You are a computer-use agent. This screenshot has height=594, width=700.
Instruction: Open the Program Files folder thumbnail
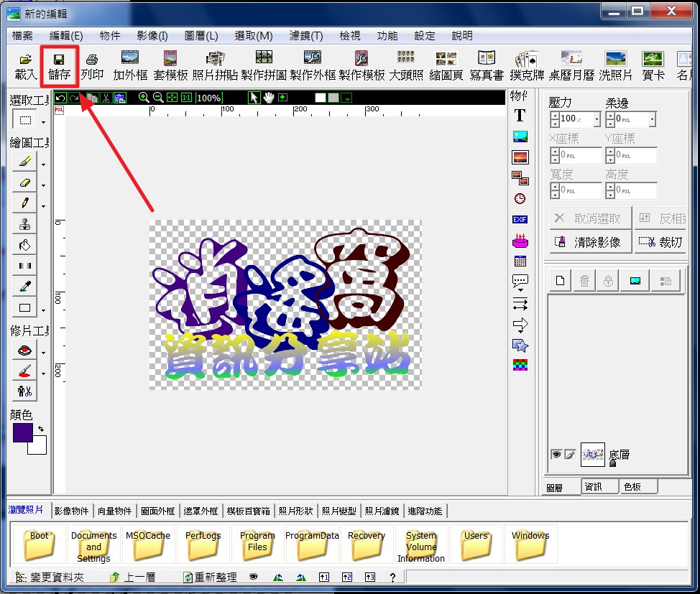(x=257, y=544)
